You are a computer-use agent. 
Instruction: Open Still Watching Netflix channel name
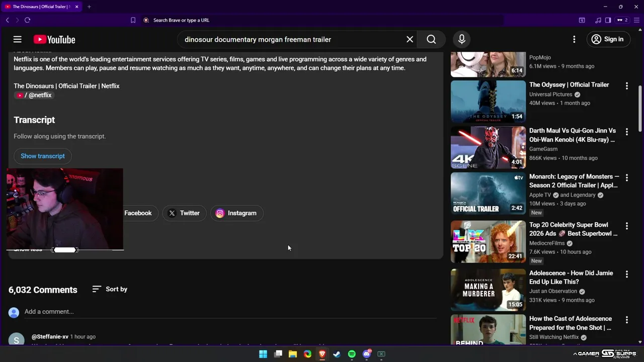tap(554, 337)
